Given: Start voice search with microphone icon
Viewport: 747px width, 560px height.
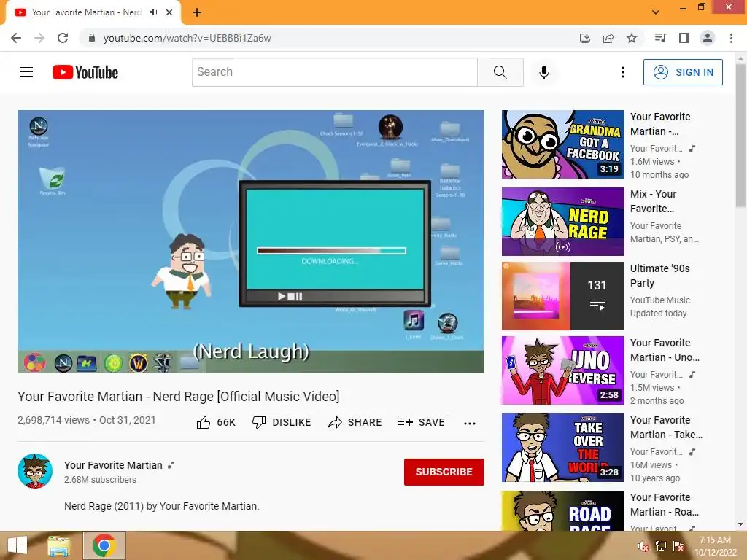Looking at the screenshot, I should tap(543, 72).
